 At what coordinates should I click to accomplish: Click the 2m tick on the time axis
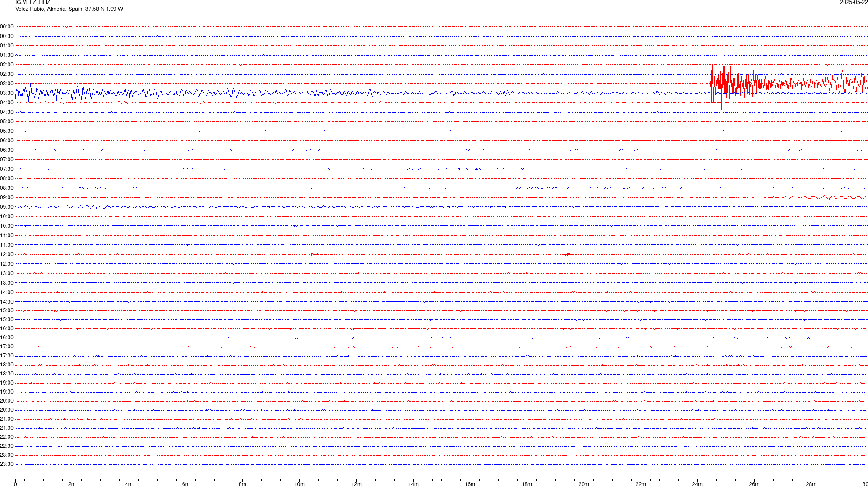(x=72, y=484)
